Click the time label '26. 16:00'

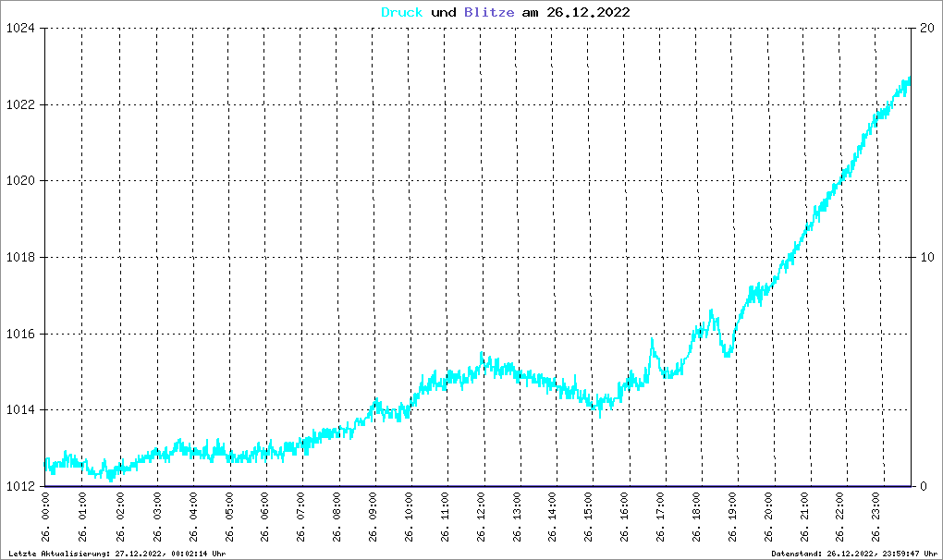[624, 517]
